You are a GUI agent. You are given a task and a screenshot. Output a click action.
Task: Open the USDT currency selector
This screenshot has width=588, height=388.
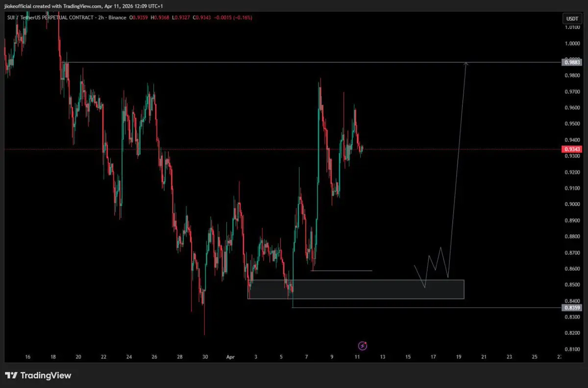point(571,19)
